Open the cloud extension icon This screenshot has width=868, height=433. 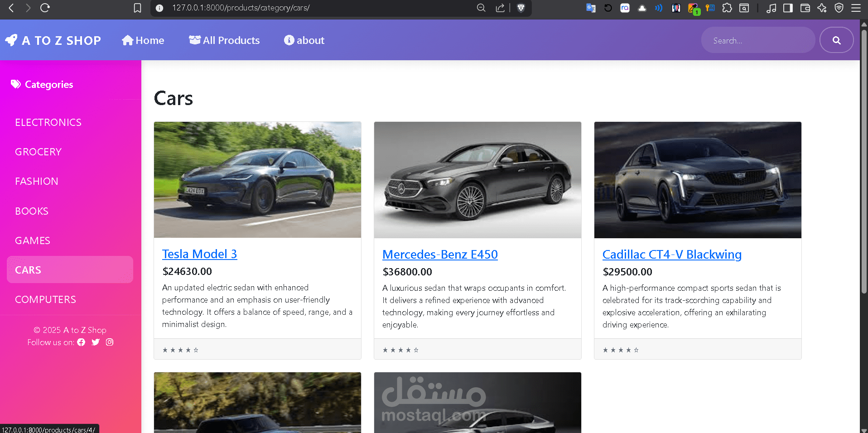coord(642,8)
